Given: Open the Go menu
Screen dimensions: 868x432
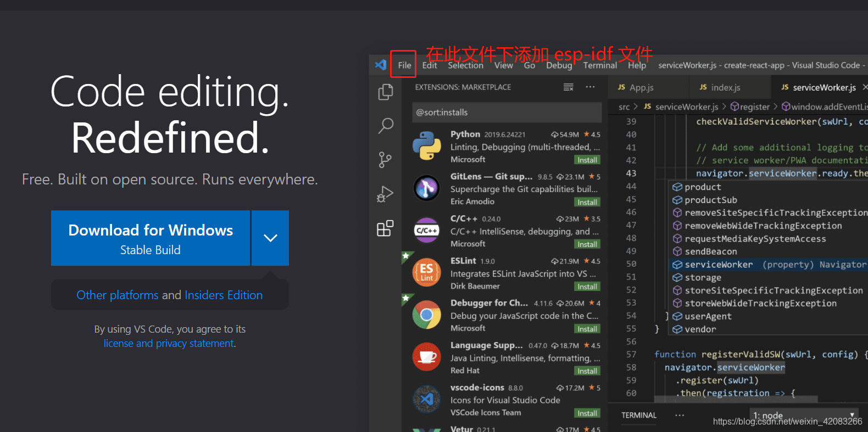Looking at the screenshot, I should click(529, 65).
